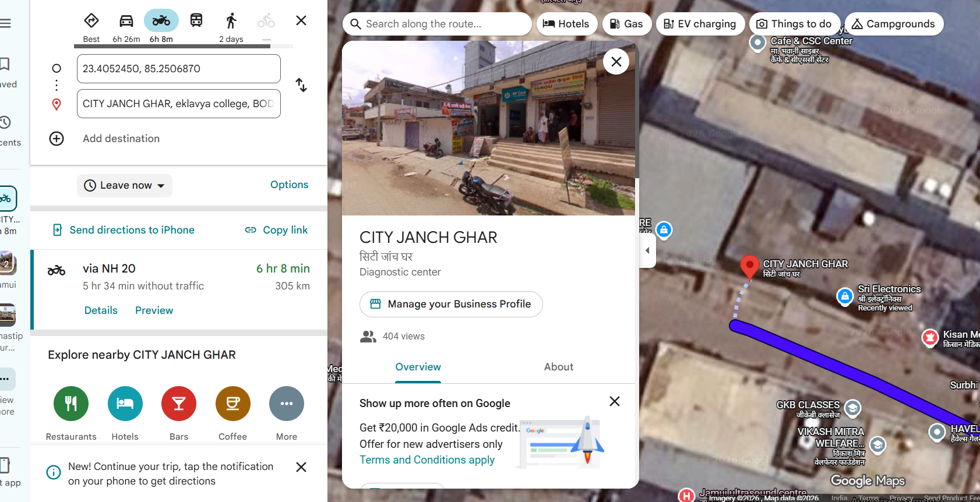
Task: Filter map by Things to do chip
Action: pos(794,24)
